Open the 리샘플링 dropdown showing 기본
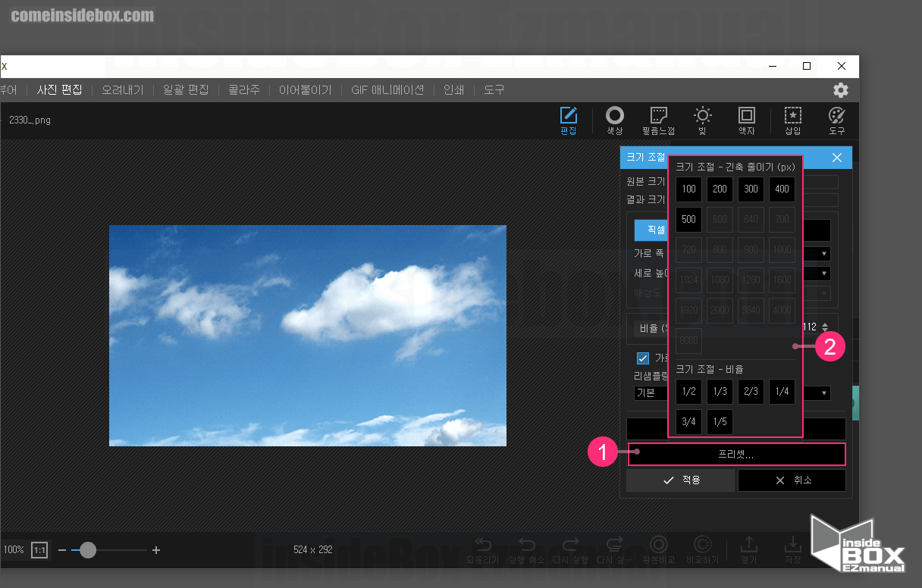The height and width of the screenshot is (588, 922). point(824,393)
